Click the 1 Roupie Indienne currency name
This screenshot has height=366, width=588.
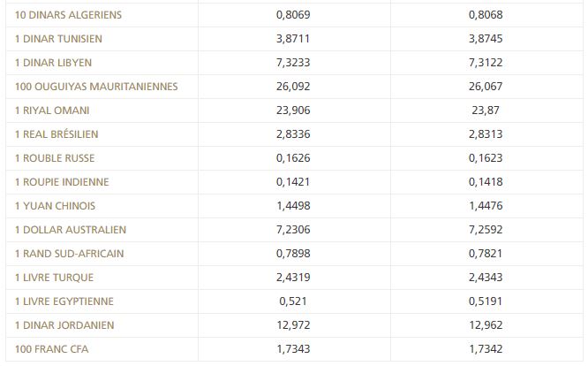point(62,182)
